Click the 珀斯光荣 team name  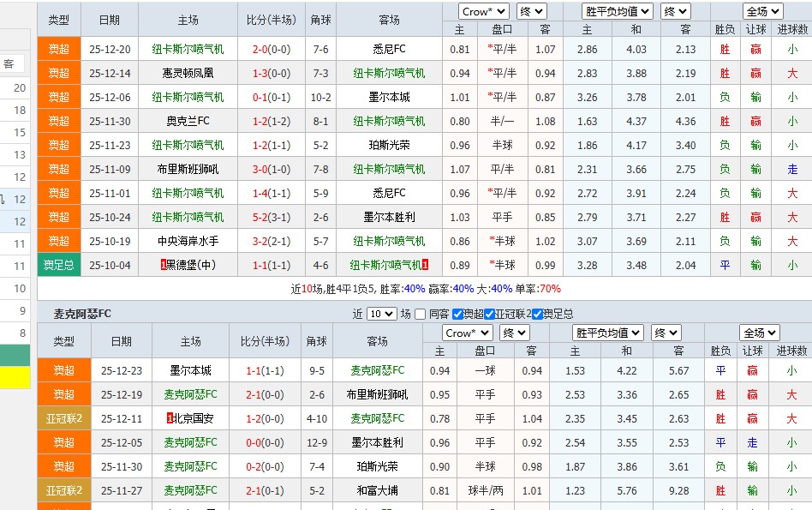(390, 146)
